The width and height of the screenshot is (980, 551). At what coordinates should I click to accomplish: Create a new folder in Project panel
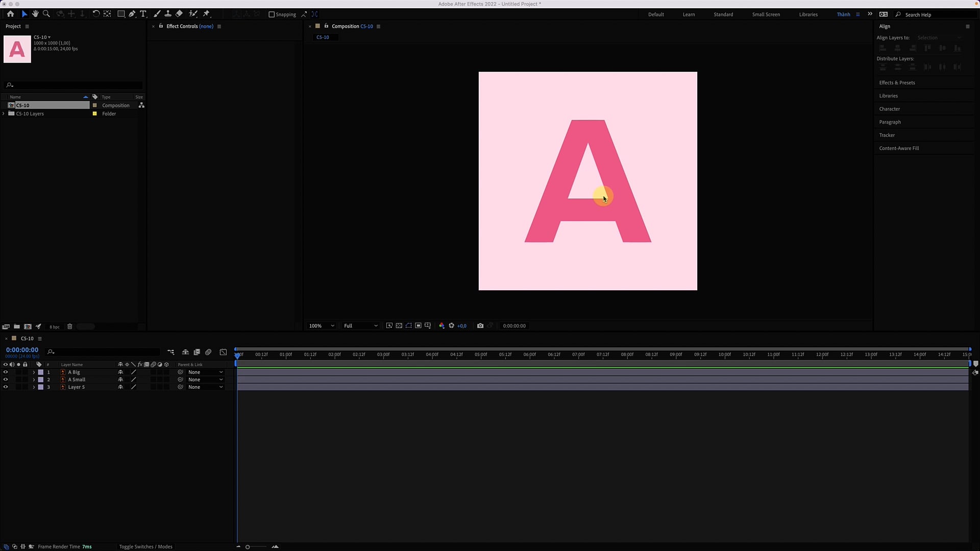pyautogui.click(x=17, y=327)
